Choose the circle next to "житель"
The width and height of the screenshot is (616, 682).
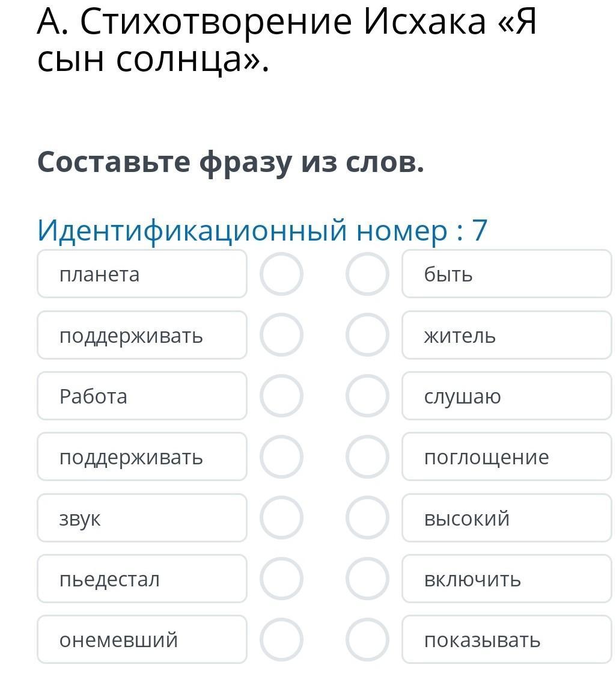(367, 335)
